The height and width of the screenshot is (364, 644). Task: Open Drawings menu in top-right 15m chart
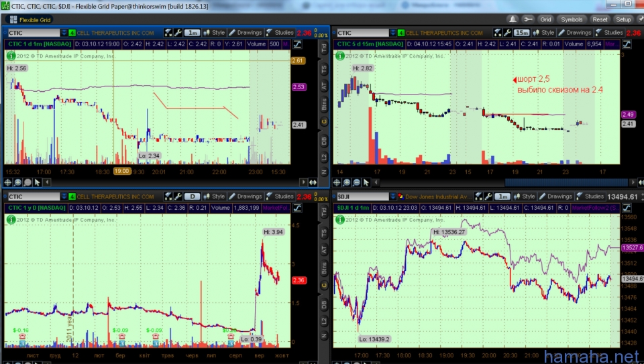pyautogui.click(x=575, y=33)
